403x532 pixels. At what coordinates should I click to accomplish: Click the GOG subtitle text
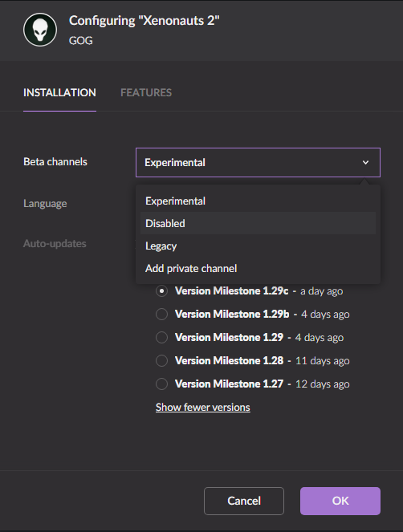pos(81,41)
